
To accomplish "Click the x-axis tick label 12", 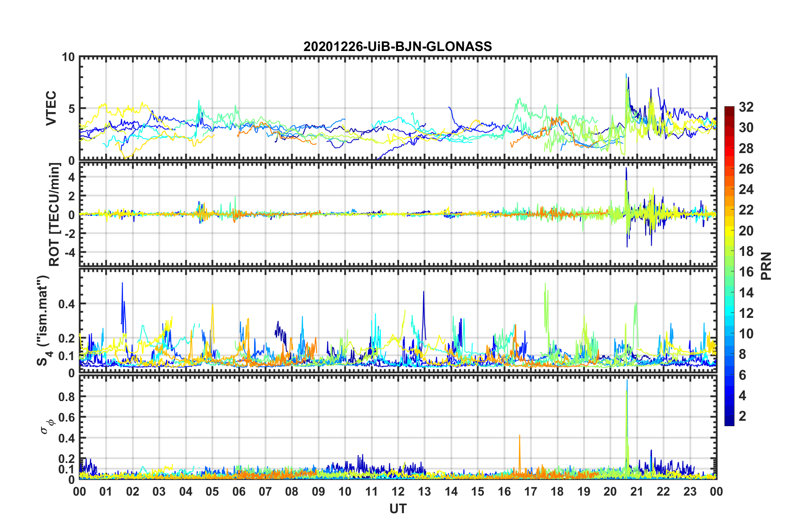I will (398, 491).
